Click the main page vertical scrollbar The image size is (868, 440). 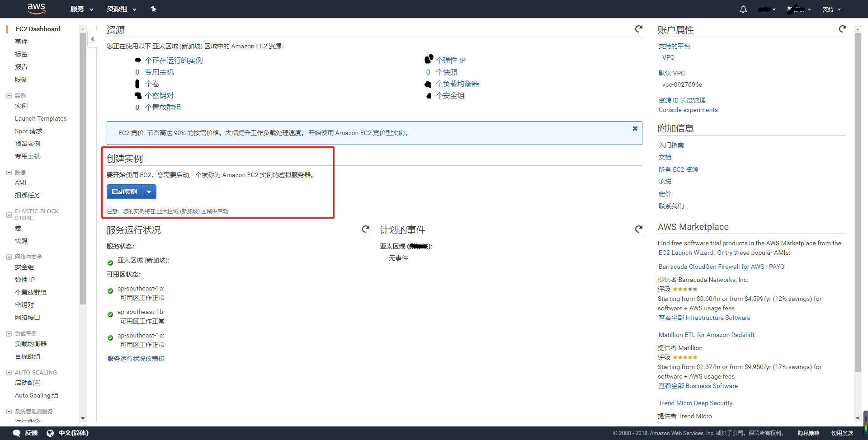858,202
